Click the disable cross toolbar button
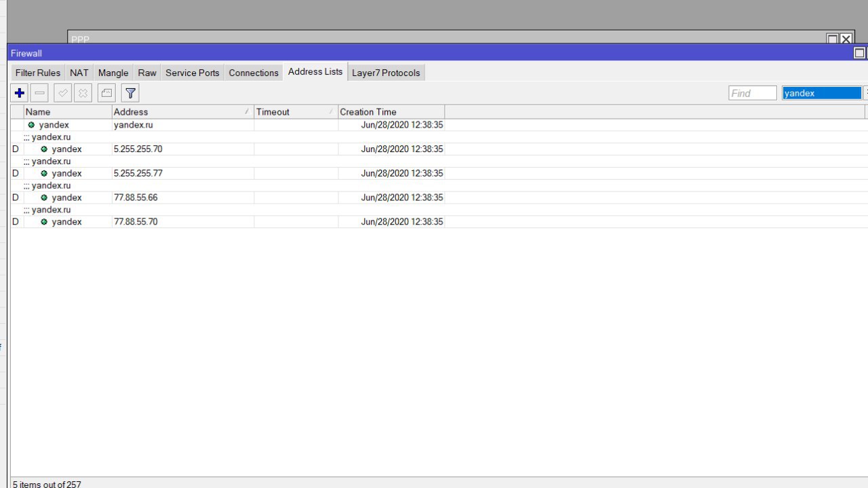The width and height of the screenshot is (868, 488). (83, 93)
